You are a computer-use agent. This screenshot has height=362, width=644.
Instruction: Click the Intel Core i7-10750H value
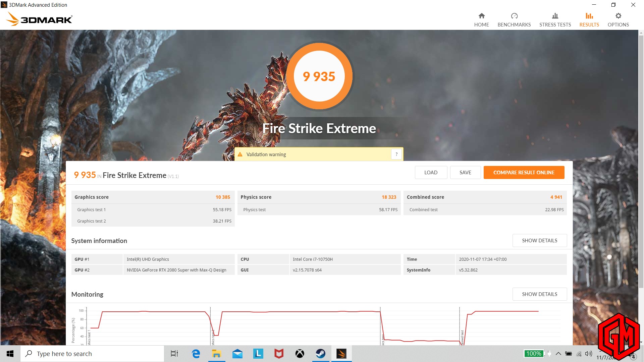tap(313, 259)
